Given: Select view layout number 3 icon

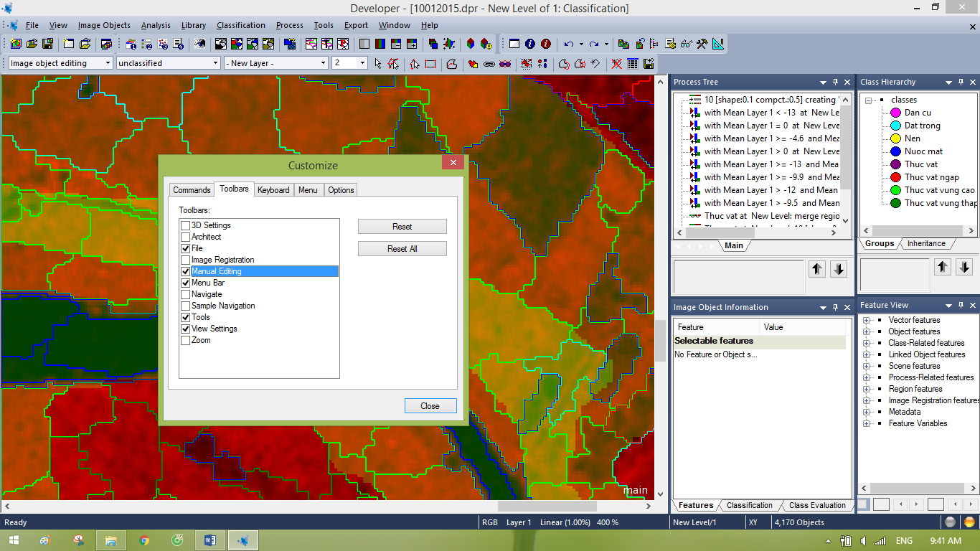Looking at the screenshot, I should [x=163, y=44].
